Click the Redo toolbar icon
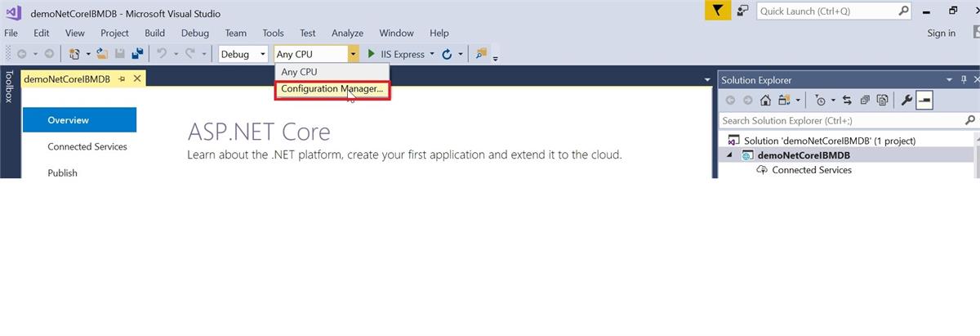The height and width of the screenshot is (336, 980). pyautogui.click(x=190, y=54)
